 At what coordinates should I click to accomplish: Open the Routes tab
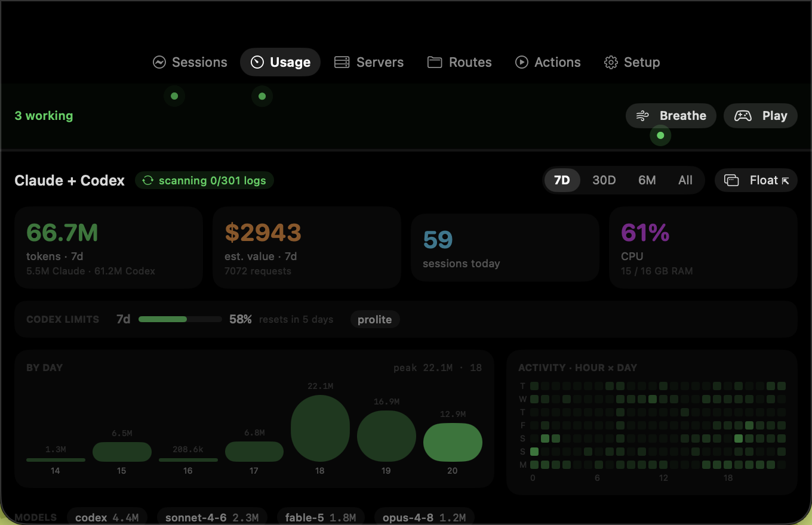pos(459,62)
